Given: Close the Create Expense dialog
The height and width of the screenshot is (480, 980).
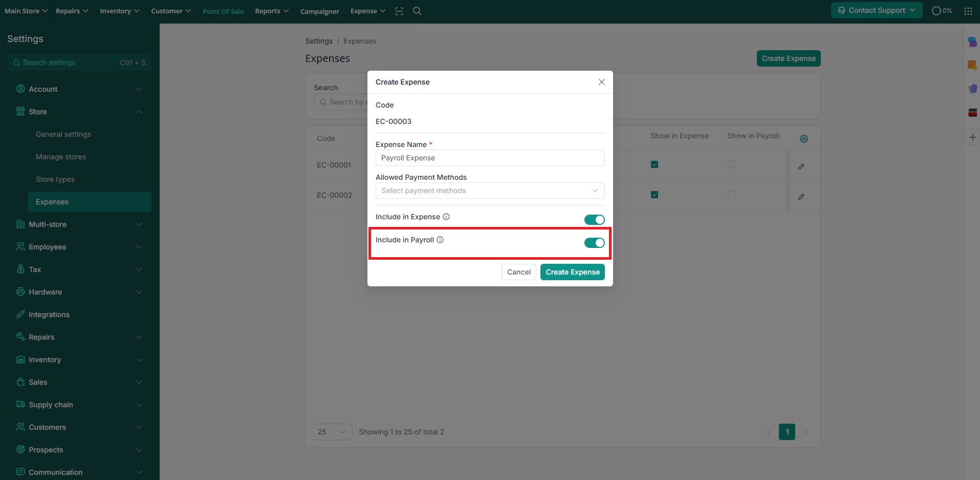Looking at the screenshot, I should tap(601, 82).
